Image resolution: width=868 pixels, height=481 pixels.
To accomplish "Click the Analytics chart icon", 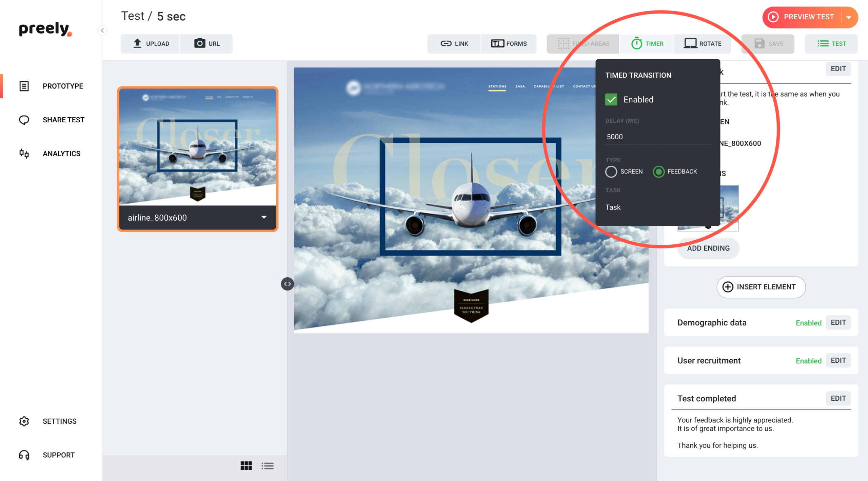I will tap(24, 154).
